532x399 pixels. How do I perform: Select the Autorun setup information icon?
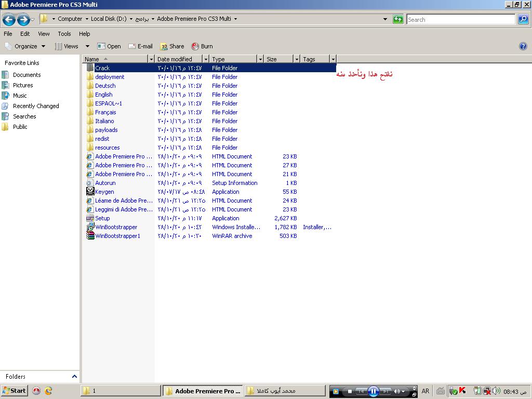90,182
